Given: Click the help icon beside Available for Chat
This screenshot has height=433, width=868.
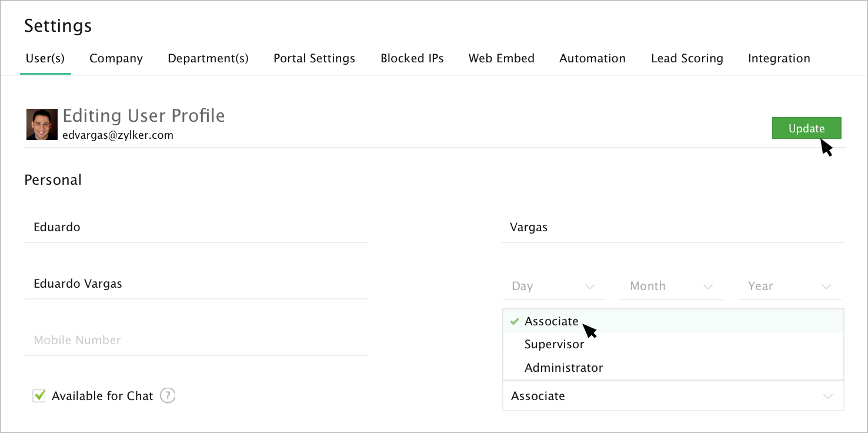Looking at the screenshot, I should pos(168,396).
